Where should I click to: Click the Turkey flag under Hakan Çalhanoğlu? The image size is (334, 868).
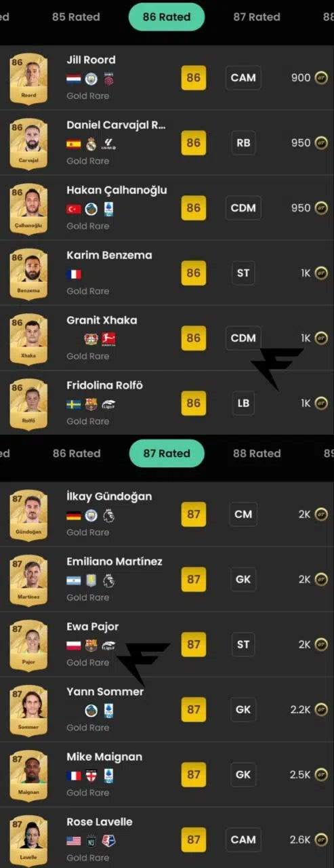pos(74,209)
